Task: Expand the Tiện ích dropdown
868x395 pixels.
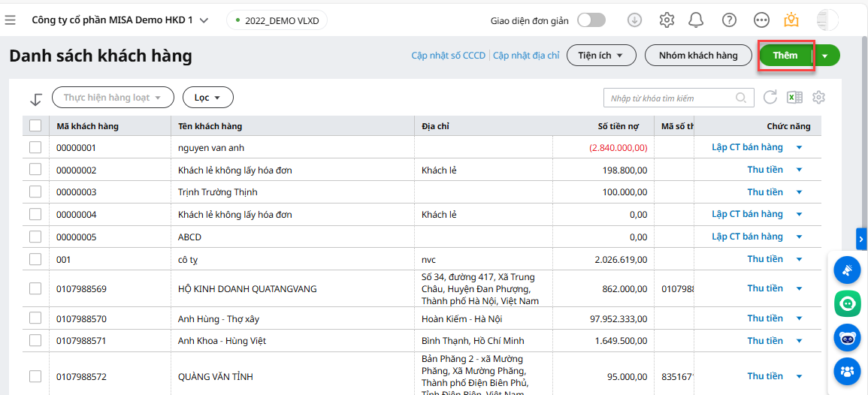Action: pos(601,56)
